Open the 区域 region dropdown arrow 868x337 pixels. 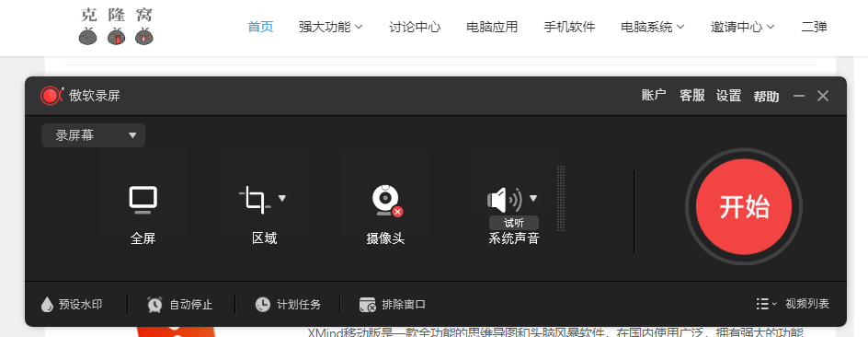pos(281,198)
